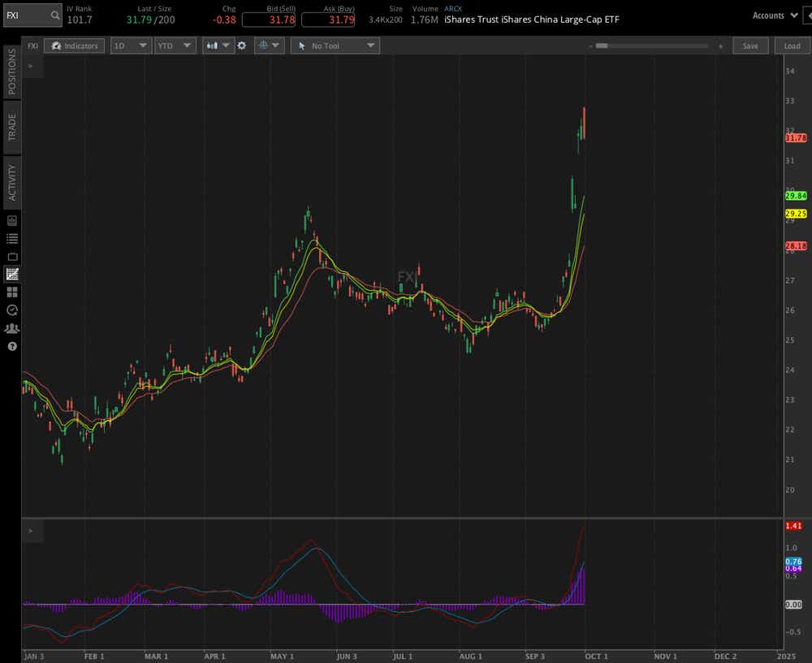
Task: Open the community people sidebar icon
Action: [12, 328]
